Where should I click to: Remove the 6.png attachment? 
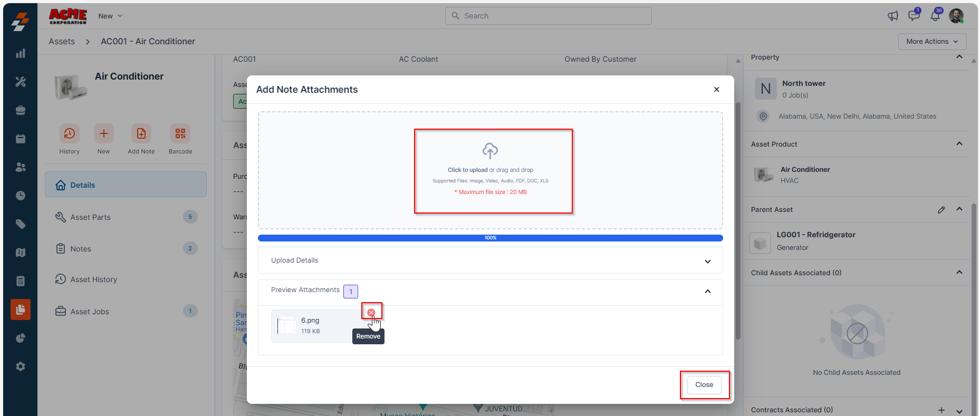pyautogui.click(x=371, y=313)
